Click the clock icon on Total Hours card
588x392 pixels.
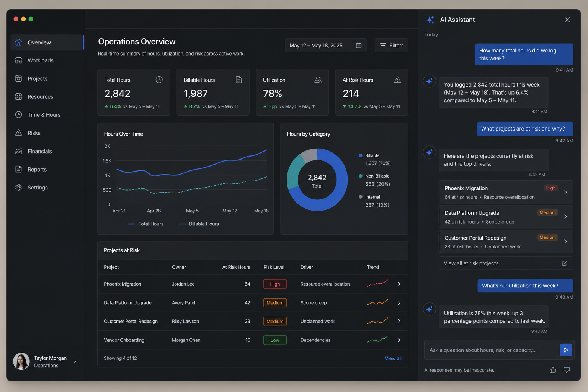pos(159,80)
